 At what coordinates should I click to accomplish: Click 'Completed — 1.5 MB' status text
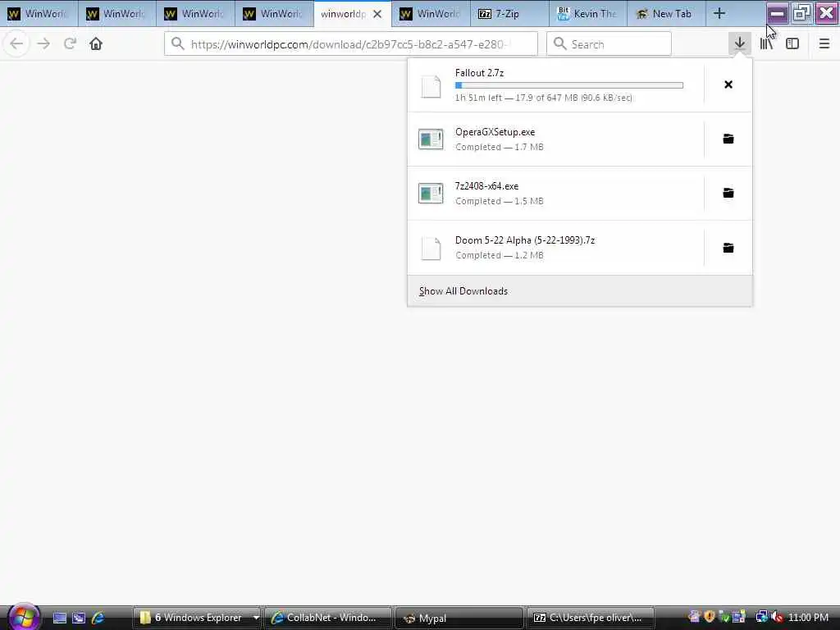500,201
